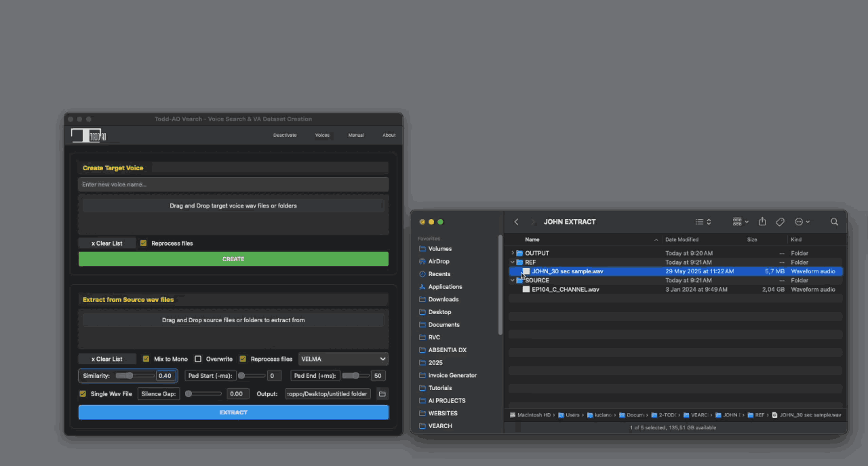Switch to the Voices tab
This screenshot has height=466, width=868.
click(322, 135)
